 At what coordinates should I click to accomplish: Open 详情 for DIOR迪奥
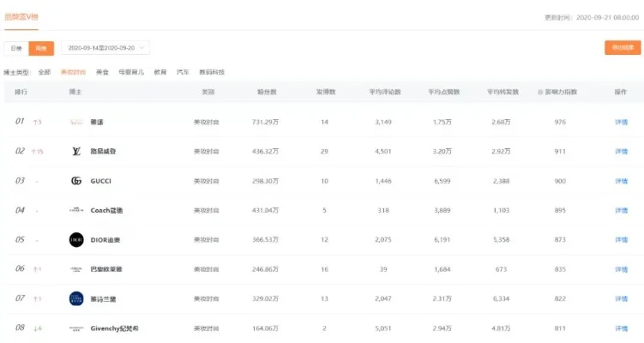621,239
